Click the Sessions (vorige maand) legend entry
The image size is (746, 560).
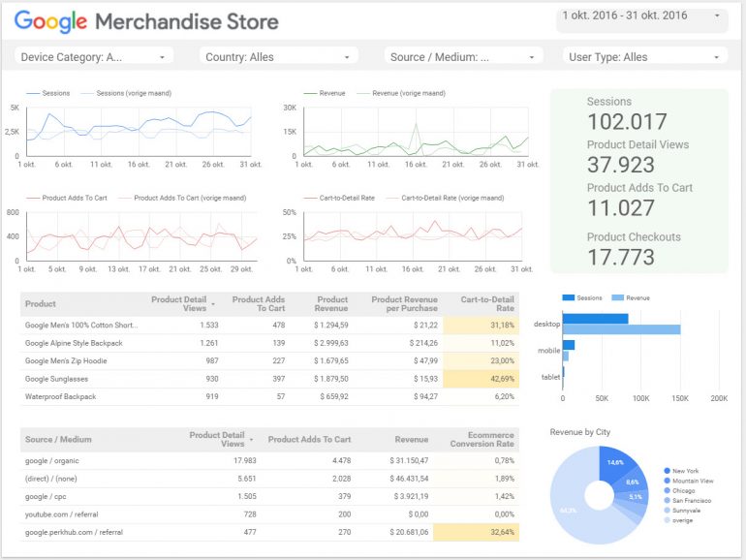click(127, 93)
